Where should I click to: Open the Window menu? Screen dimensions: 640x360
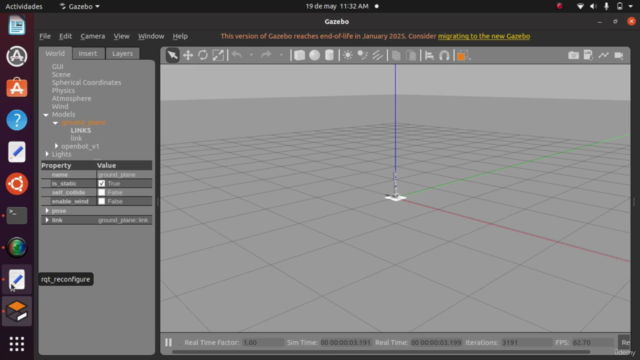tap(151, 36)
